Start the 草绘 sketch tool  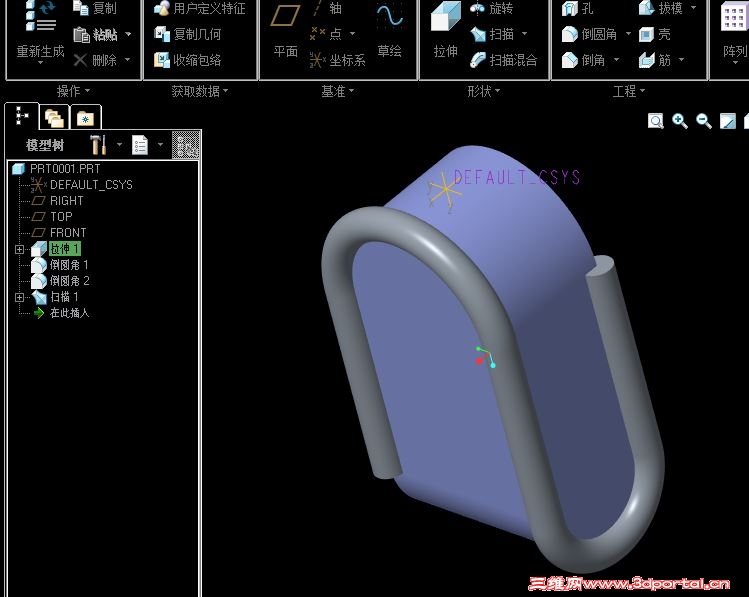pyautogui.click(x=389, y=30)
